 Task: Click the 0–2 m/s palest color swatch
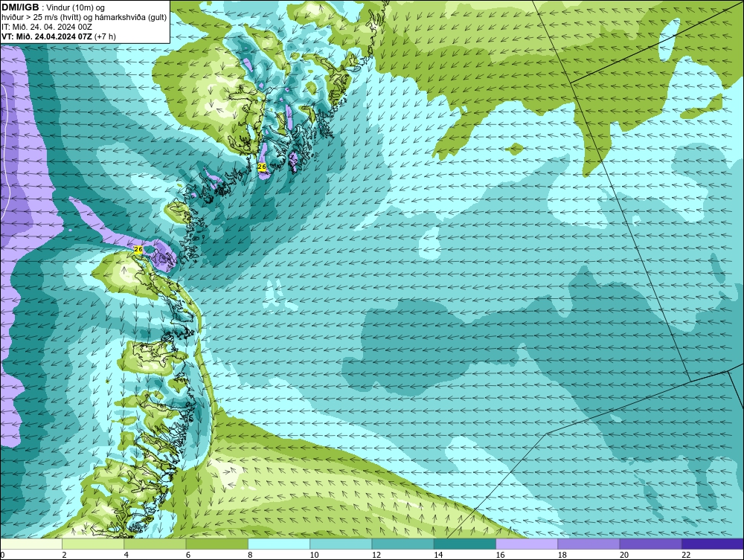pos(31,544)
